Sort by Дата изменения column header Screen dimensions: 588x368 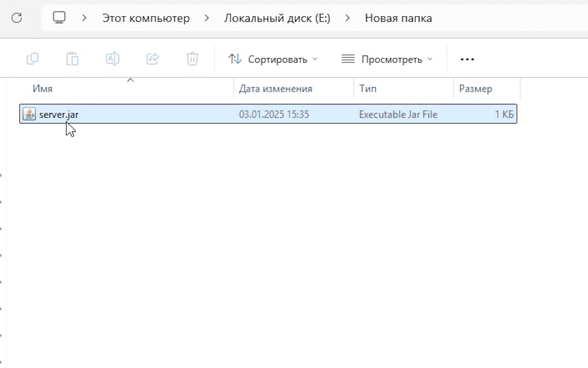(x=275, y=89)
